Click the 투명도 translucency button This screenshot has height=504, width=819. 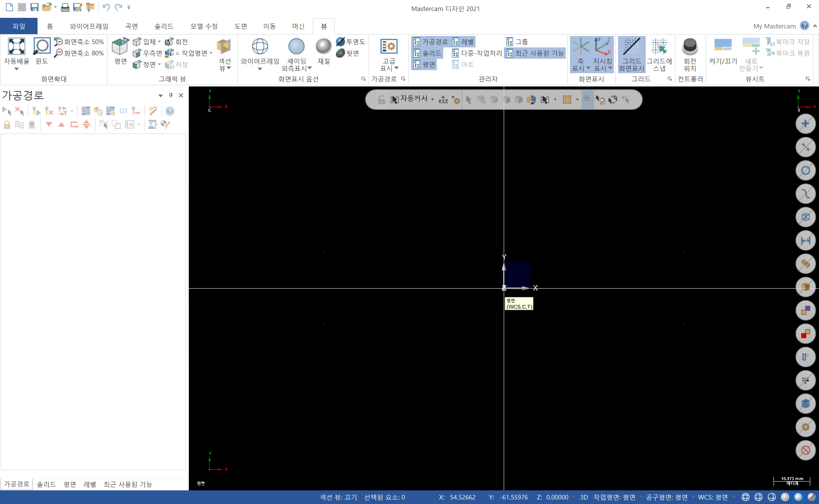(350, 42)
